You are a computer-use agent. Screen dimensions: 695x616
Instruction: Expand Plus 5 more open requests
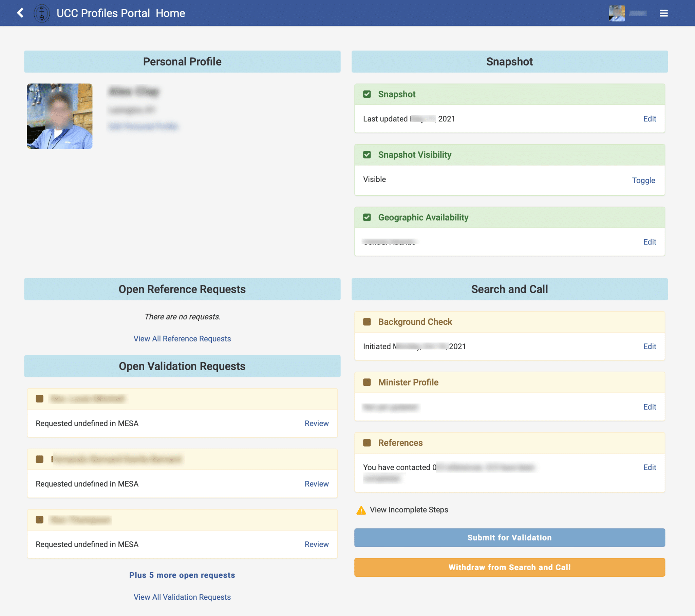click(182, 575)
